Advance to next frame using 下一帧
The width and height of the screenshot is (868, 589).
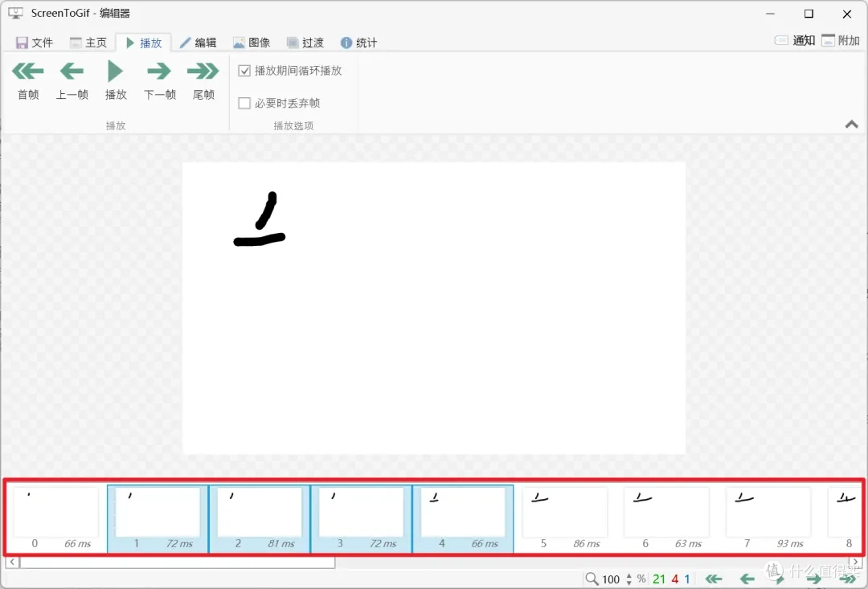click(159, 80)
